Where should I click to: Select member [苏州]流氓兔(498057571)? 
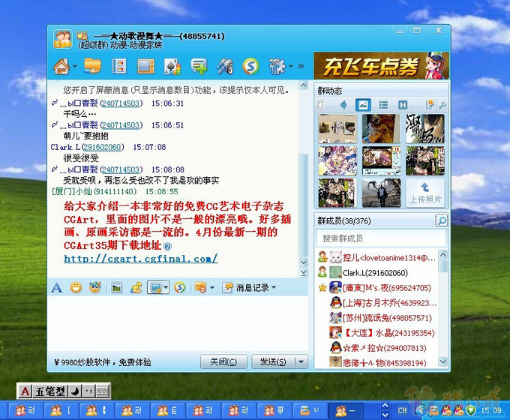pos(377,318)
